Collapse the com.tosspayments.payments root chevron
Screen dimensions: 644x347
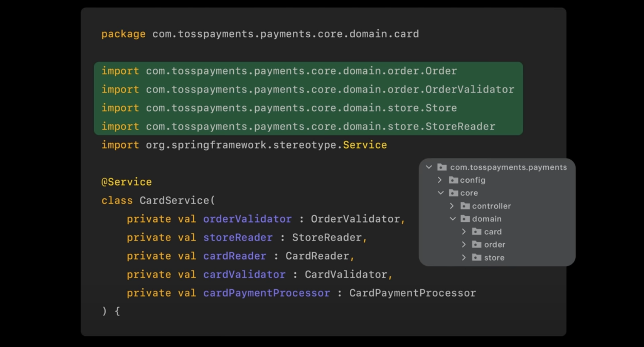429,167
